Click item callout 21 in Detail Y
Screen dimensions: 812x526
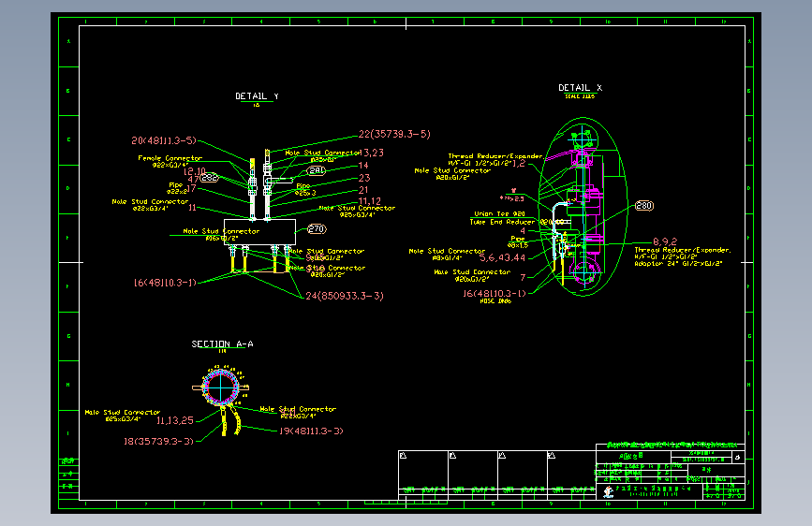(363, 190)
